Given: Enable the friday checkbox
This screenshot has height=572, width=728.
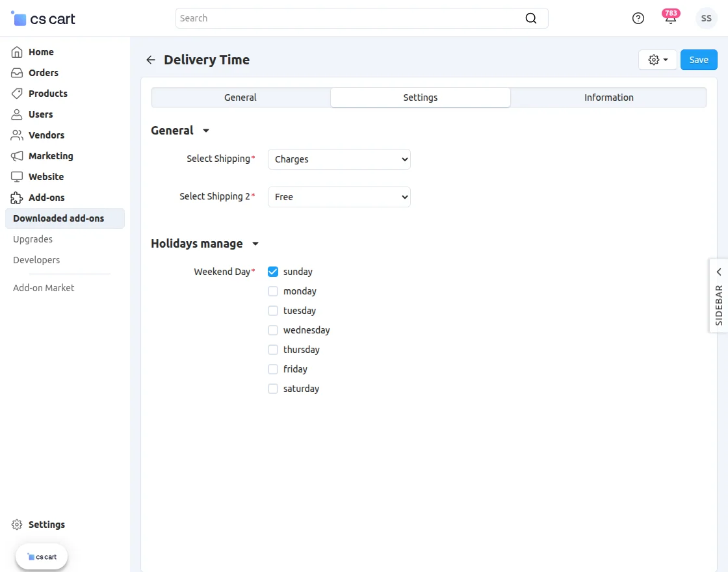Looking at the screenshot, I should (272, 369).
